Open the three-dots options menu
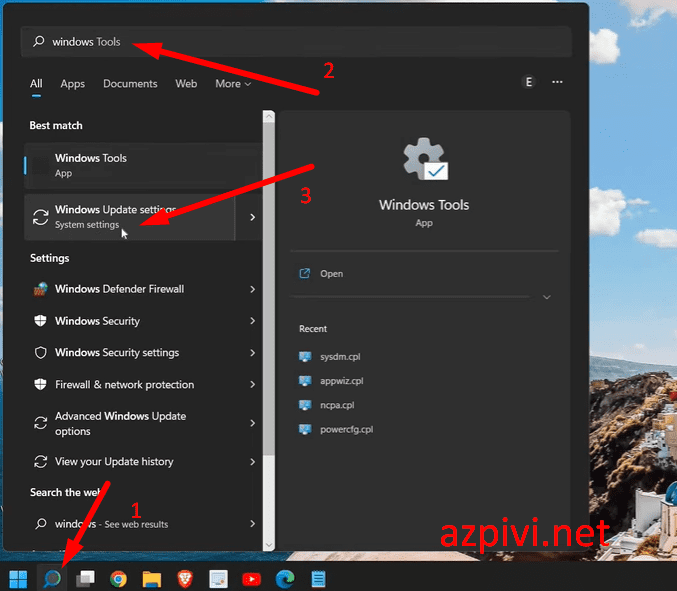The height and width of the screenshot is (591, 677). tap(557, 82)
